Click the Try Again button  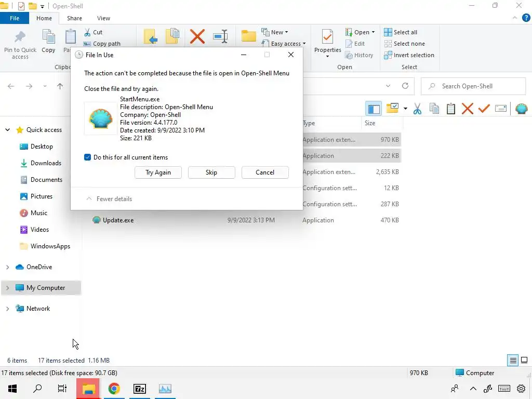click(158, 172)
